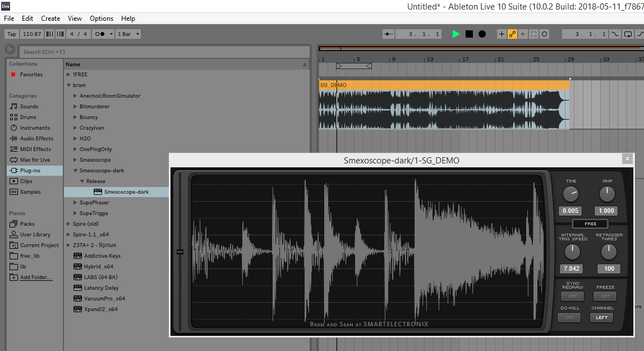This screenshot has width=644, height=351.
Task: Expand the !FREE folder
Action: pyautogui.click(x=68, y=74)
